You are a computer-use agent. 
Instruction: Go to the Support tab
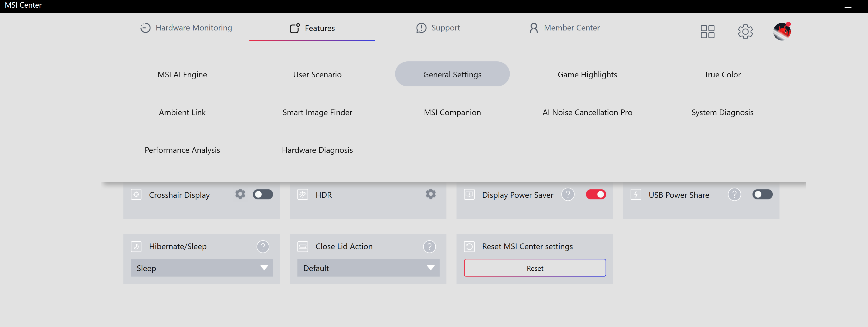click(x=438, y=28)
